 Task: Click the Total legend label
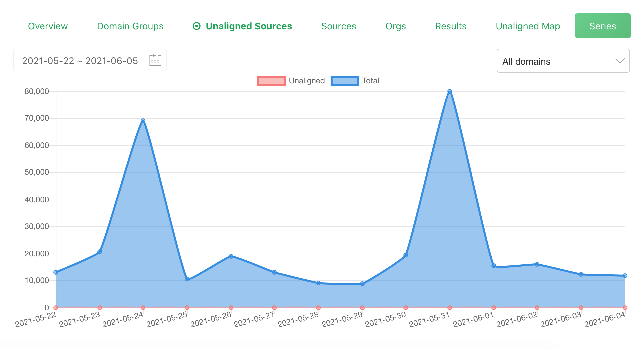pos(371,81)
